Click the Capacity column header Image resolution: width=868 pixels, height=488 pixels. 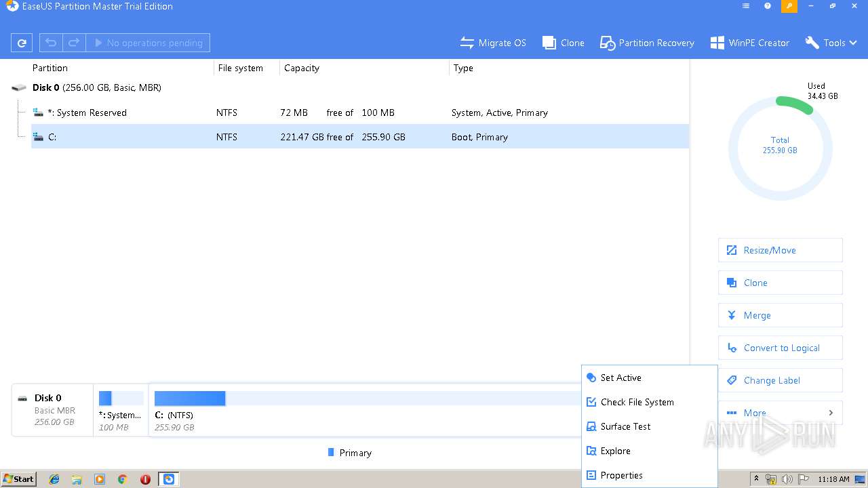302,68
